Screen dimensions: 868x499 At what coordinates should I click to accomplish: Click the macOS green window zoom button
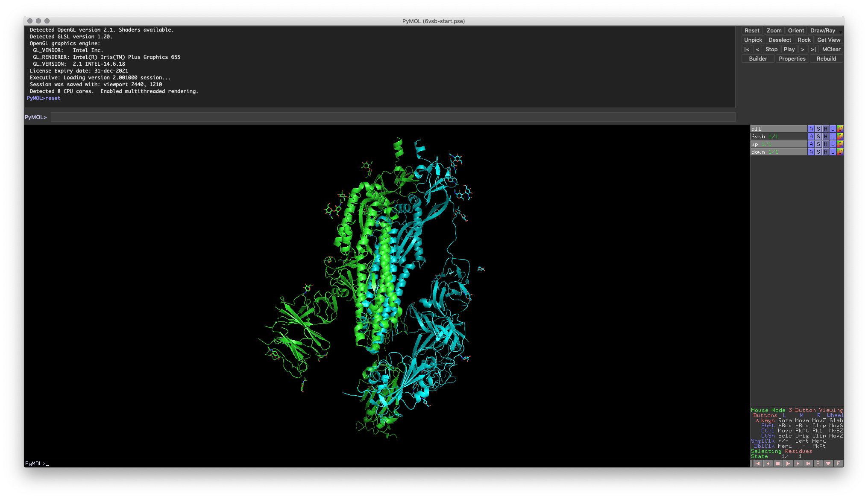click(x=47, y=21)
